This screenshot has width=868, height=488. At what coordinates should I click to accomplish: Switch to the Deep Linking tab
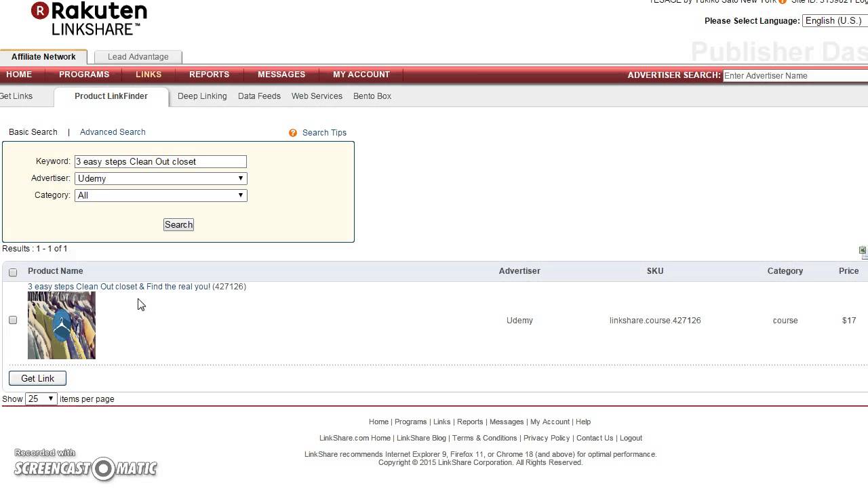[202, 96]
